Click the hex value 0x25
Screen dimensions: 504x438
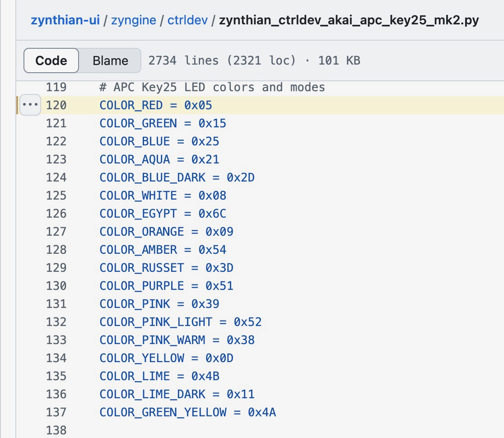(x=205, y=141)
